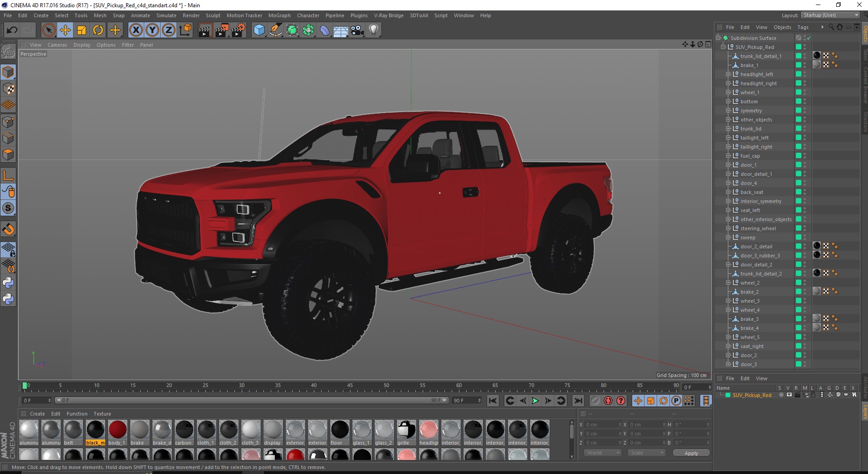Go to end of animation

(x=578, y=401)
